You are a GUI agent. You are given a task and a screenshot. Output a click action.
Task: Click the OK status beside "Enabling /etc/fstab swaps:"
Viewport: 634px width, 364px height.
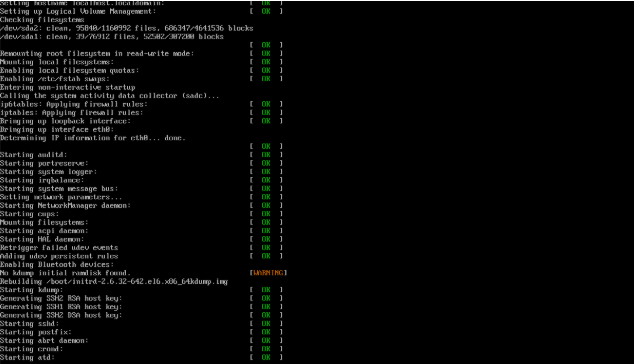tap(266, 79)
